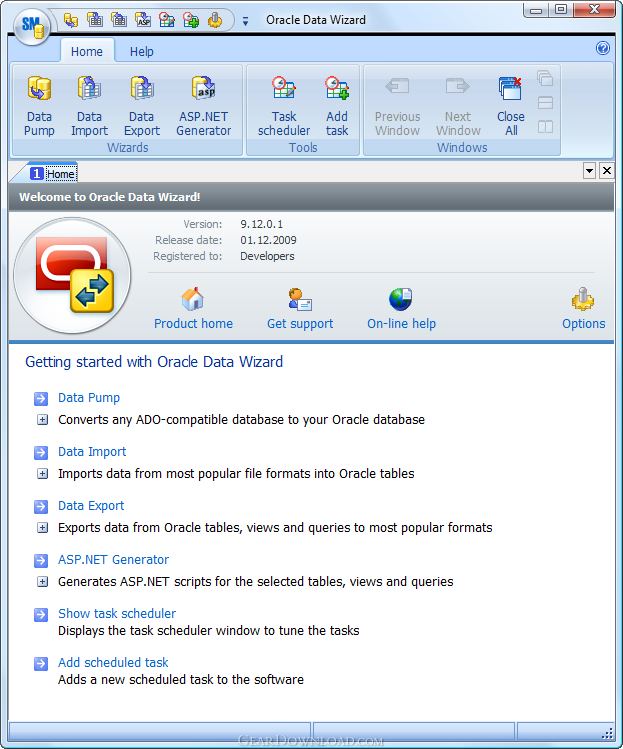Image resolution: width=623 pixels, height=749 pixels.
Task: Click the arrow icon beside ASP.NET Generator
Action: 41,560
